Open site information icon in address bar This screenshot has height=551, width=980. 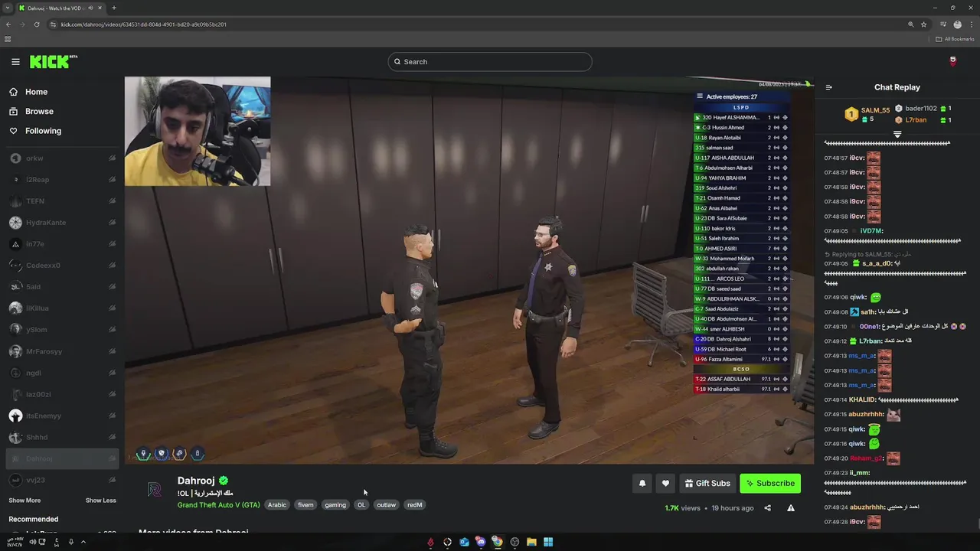click(54, 24)
